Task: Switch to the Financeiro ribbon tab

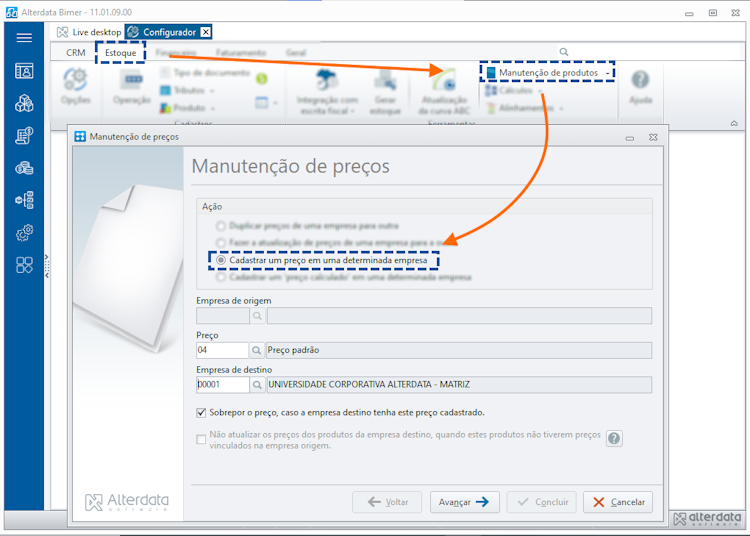Action: click(x=176, y=53)
